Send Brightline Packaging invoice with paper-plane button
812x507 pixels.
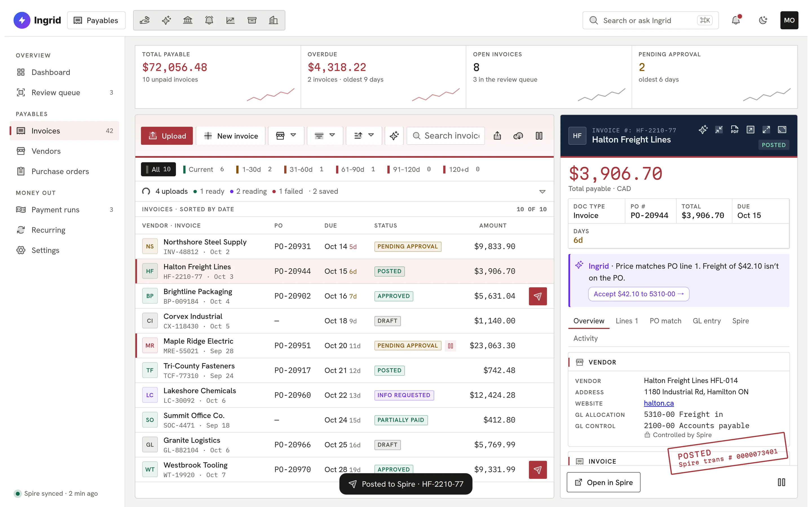(538, 296)
